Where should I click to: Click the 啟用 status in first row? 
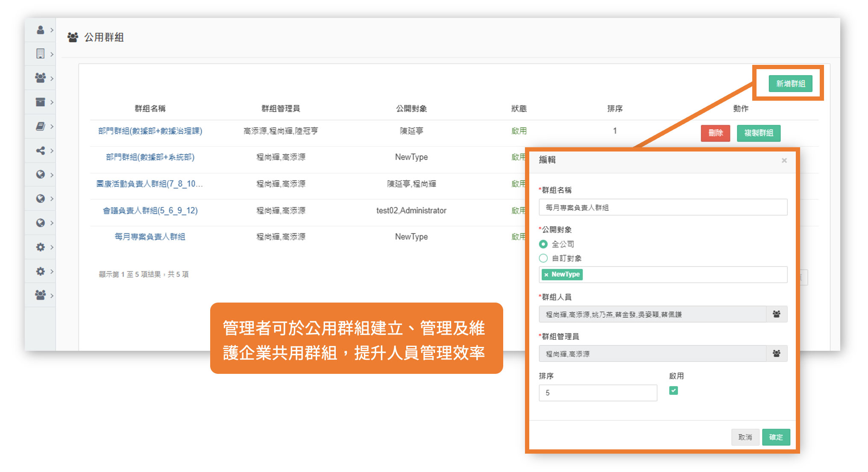click(519, 131)
